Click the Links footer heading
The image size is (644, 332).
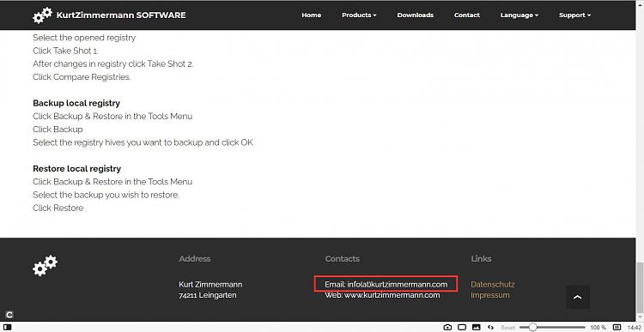point(481,258)
